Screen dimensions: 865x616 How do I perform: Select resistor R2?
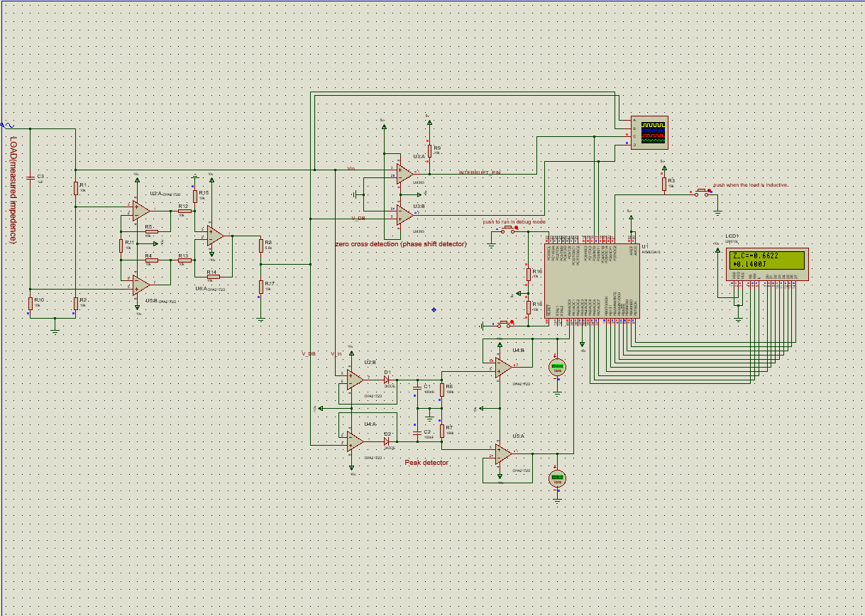[x=75, y=304]
